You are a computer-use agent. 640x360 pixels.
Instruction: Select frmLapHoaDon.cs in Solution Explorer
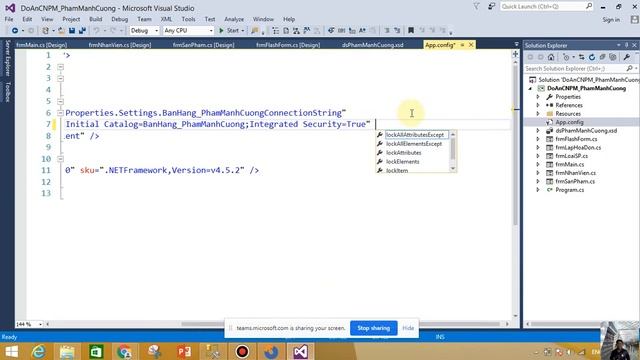(x=578, y=147)
